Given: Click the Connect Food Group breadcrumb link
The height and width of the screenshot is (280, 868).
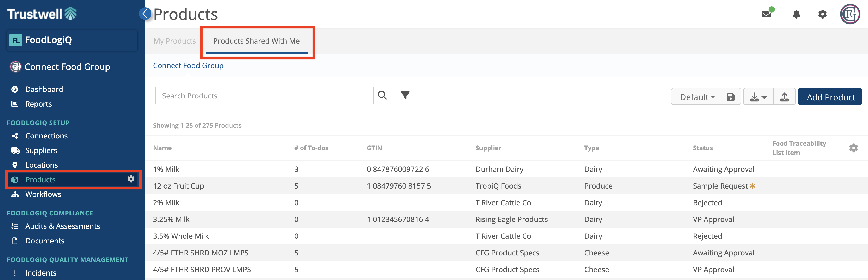Looking at the screenshot, I should point(188,66).
